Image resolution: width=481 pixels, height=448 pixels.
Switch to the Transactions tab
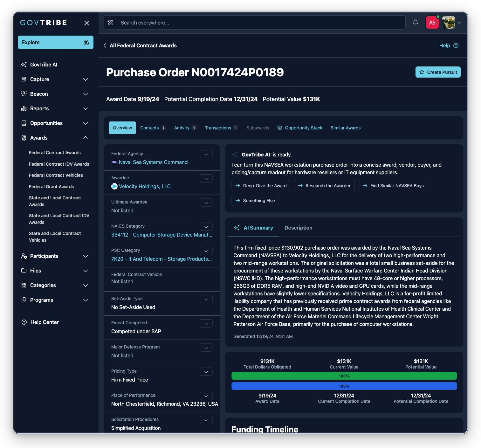click(221, 128)
